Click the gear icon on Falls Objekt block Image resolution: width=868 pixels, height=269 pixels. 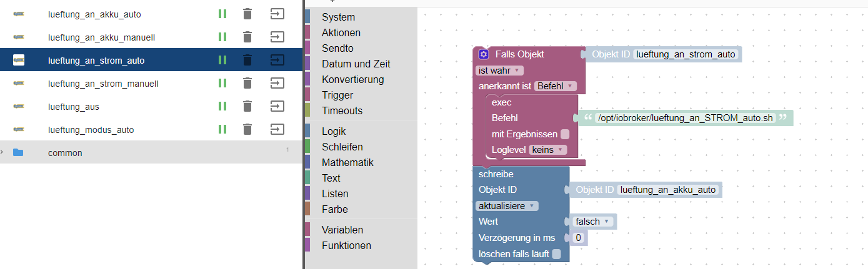pyautogui.click(x=484, y=54)
